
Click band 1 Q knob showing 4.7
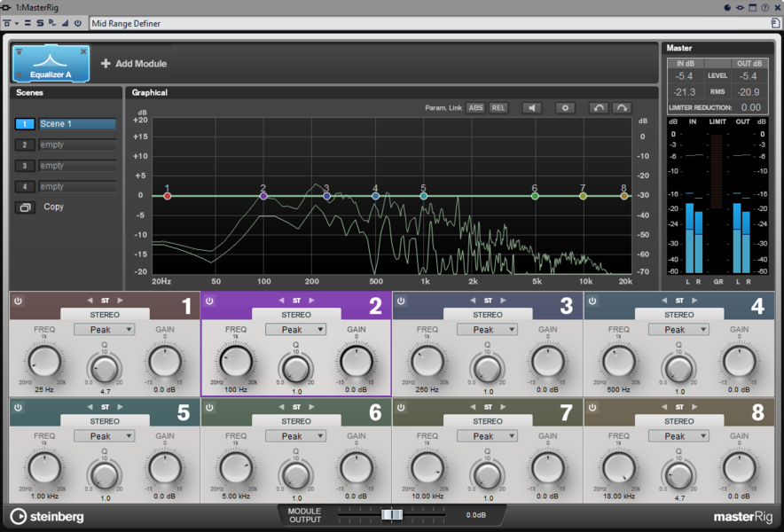[105, 369]
